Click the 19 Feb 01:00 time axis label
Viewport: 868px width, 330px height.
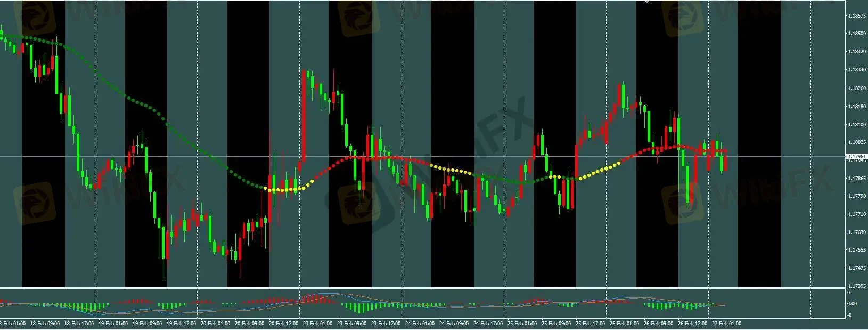coord(113,324)
